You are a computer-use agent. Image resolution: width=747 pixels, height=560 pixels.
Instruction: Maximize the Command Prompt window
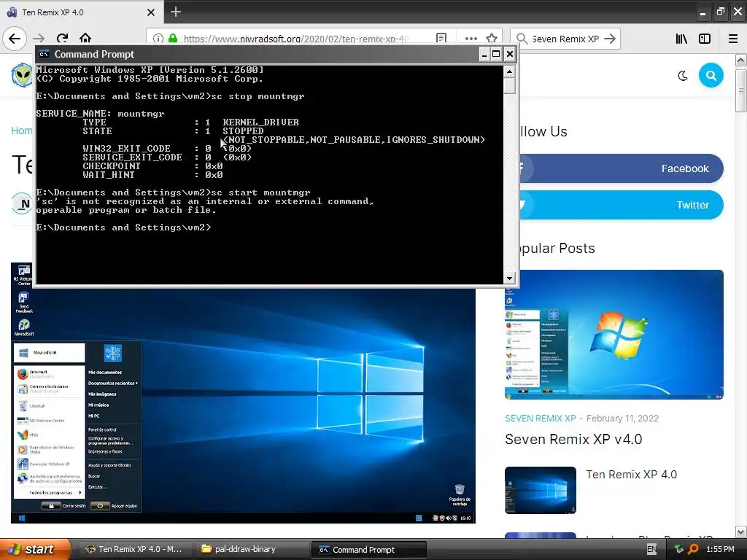[496, 54]
